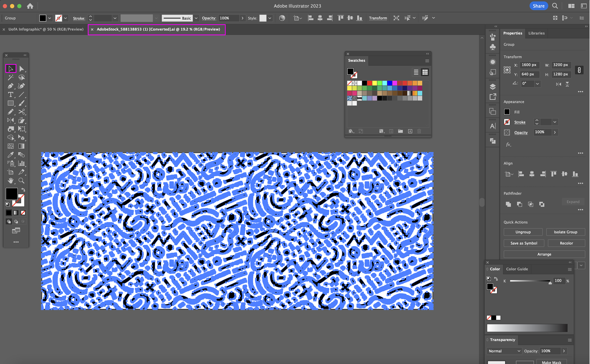Select the Scissors tool
590x364 pixels.
click(x=21, y=112)
